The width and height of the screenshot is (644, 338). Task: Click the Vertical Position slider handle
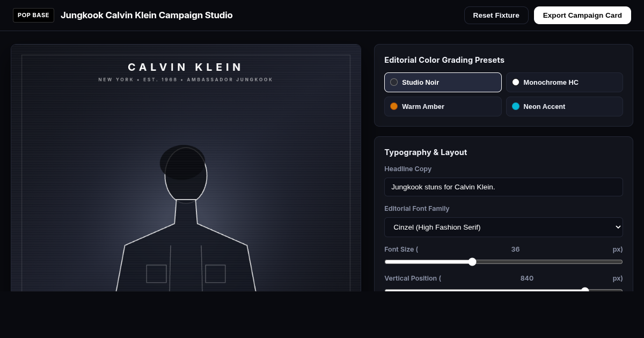pyautogui.click(x=585, y=290)
